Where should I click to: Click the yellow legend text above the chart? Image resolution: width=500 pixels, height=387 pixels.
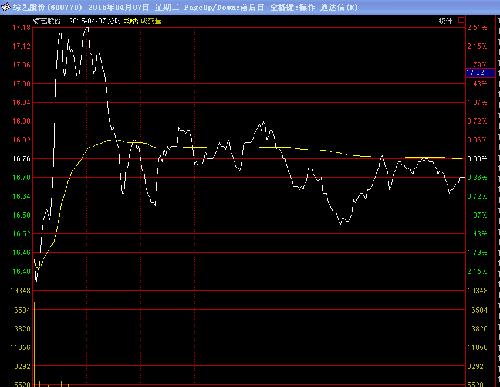click(x=142, y=21)
